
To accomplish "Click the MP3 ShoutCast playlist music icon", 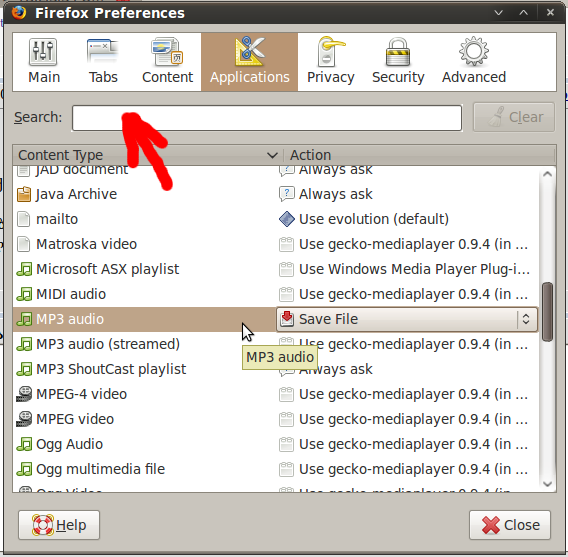I will click(x=24, y=369).
